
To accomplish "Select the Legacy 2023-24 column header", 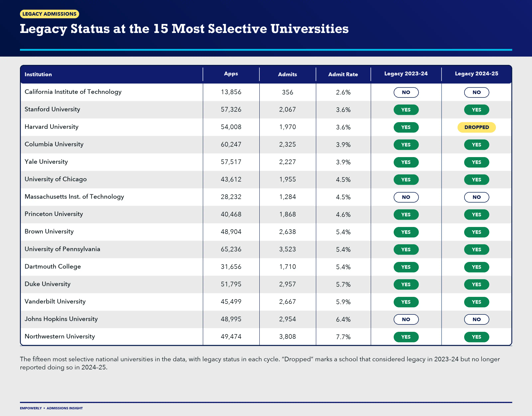I will 406,74.
